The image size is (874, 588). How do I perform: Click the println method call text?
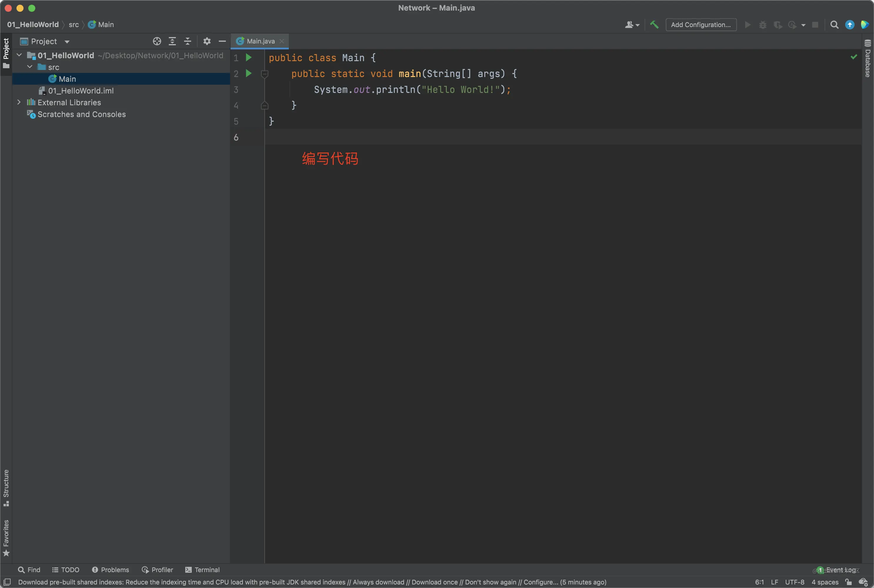395,90
